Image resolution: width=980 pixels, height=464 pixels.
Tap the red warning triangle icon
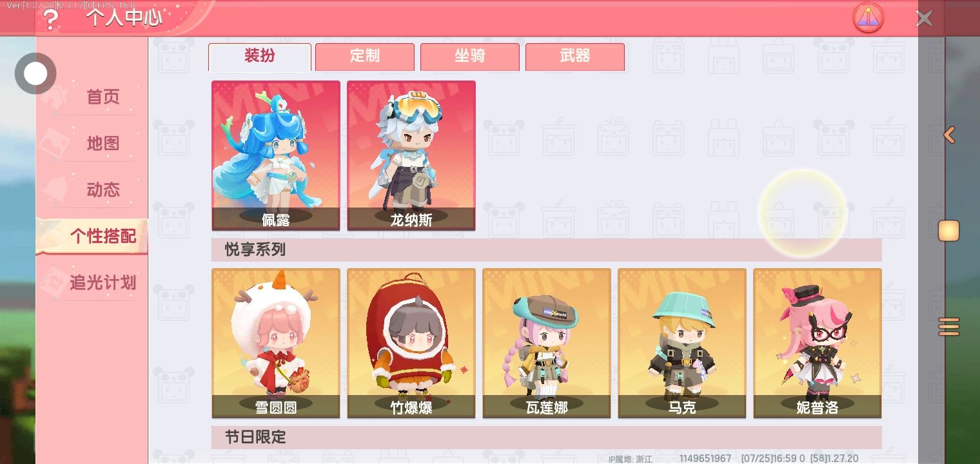click(868, 17)
